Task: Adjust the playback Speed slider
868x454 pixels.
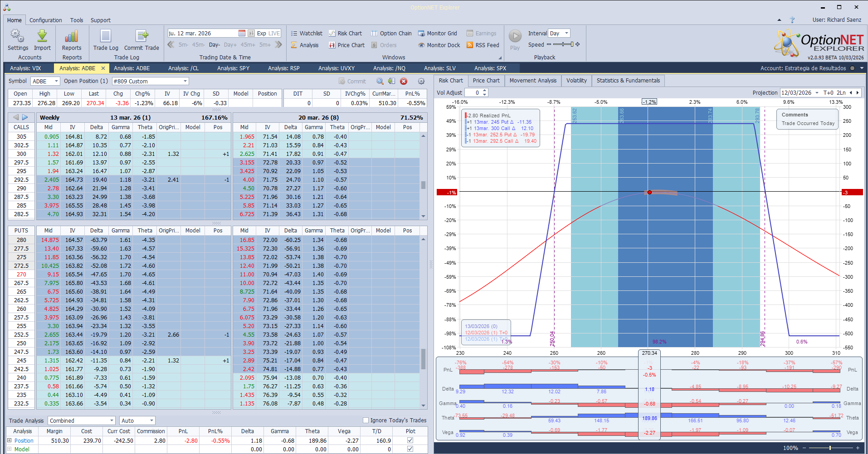Action: click(x=563, y=44)
